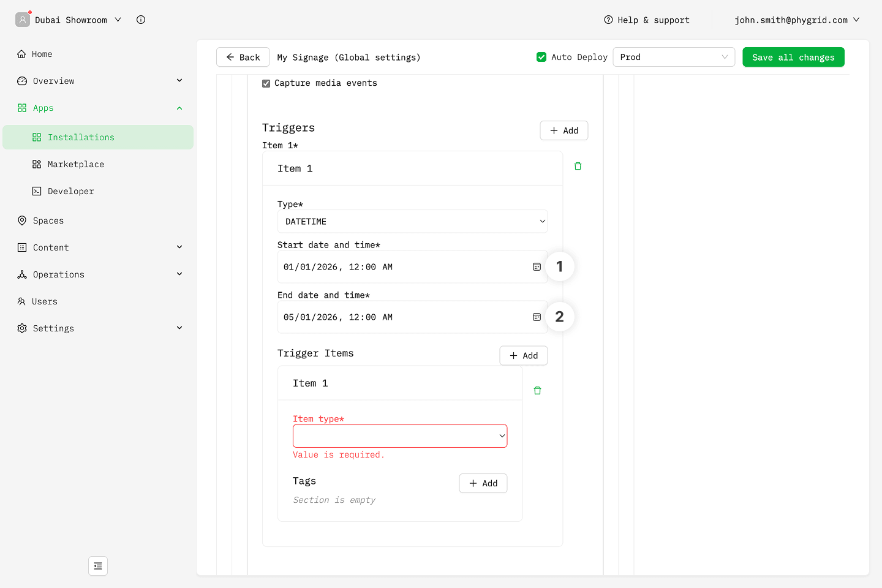
Task: Open calendar picker for Start date
Action: [x=537, y=267]
